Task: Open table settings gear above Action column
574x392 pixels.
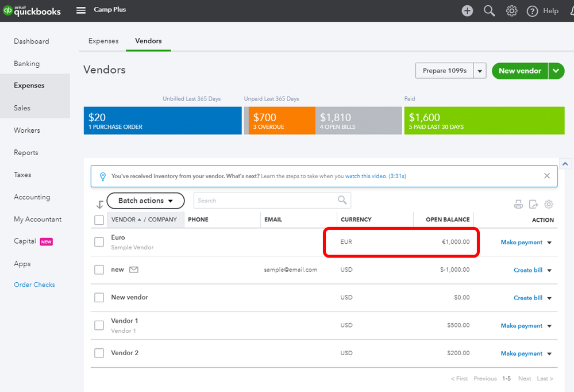Action: pos(549,204)
